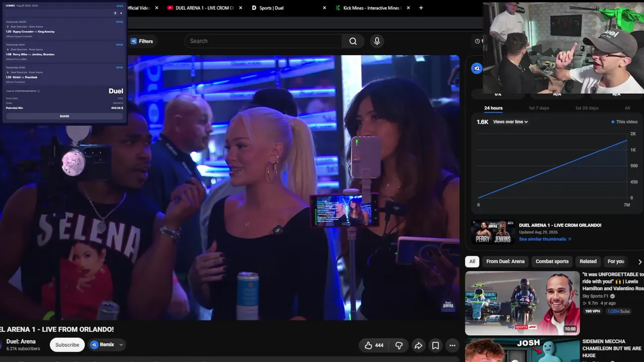
Task: Dislike the Duel Arena video
Action: [399, 345]
